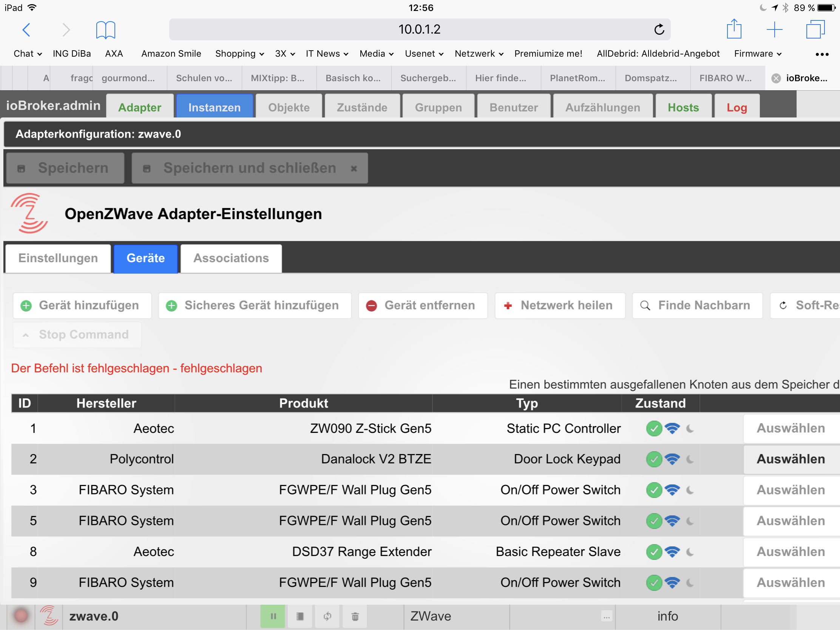Click Gerät hinzufügen button
This screenshot has width=840, height=630.
pos(82,305)
